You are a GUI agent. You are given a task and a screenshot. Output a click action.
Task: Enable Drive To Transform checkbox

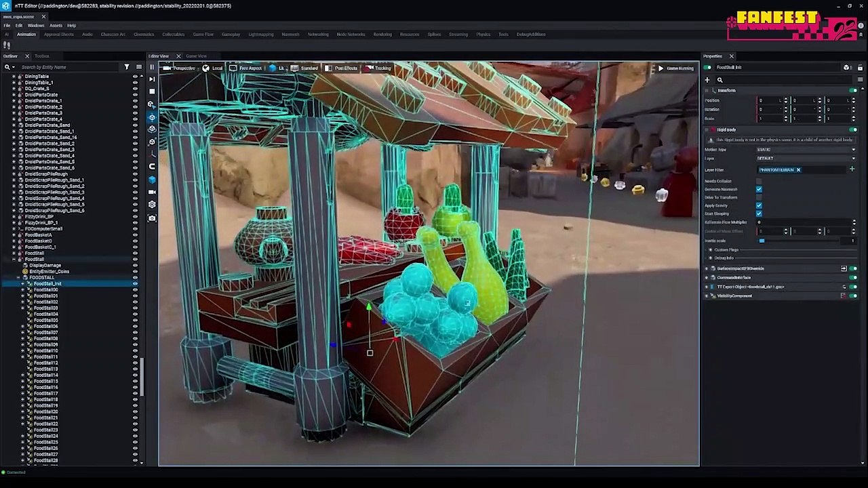click(759, 197)
